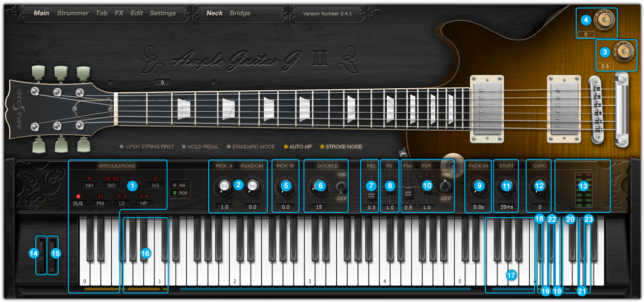Click the "ARTICULATIONS" heading text

[x=117, y=166]
